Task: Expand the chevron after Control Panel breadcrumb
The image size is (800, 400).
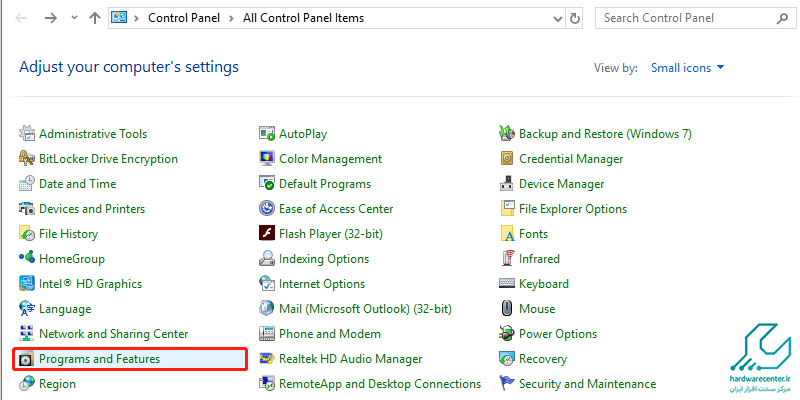Action: point(232,18)
